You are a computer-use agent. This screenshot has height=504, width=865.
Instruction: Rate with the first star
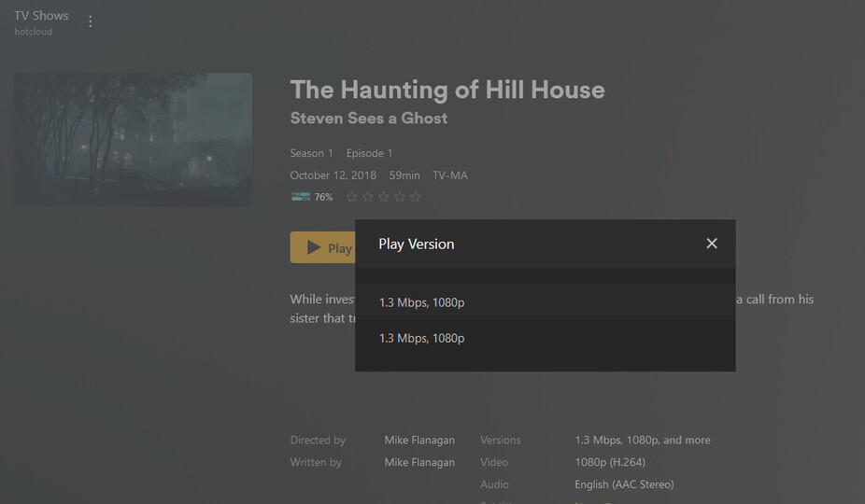point(352,196)
